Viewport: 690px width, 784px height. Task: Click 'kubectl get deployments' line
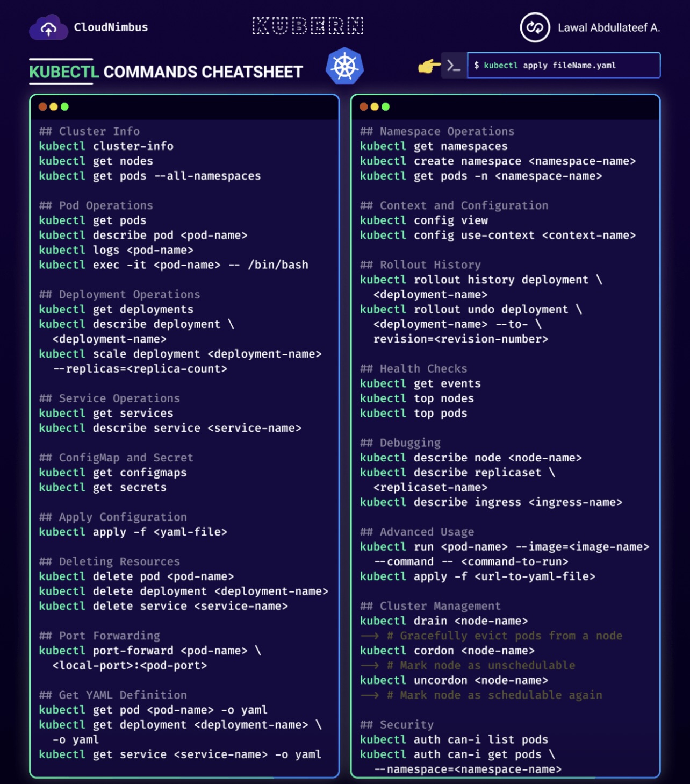116,310
